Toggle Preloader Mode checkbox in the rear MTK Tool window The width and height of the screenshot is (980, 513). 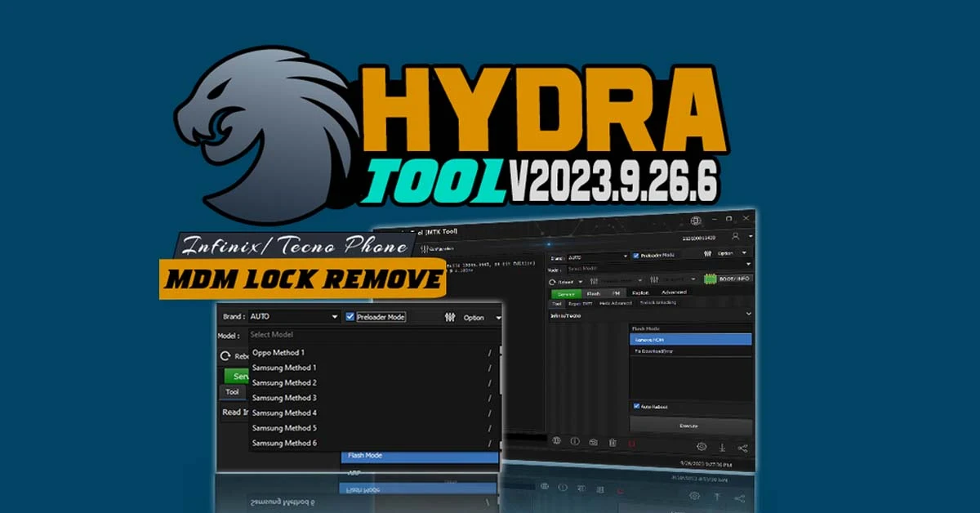point(635,256)
